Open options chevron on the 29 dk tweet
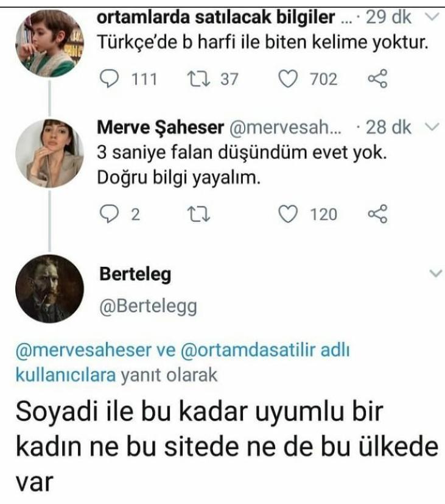The width and height of the screenshot is (445, 504). pos(431,16)
